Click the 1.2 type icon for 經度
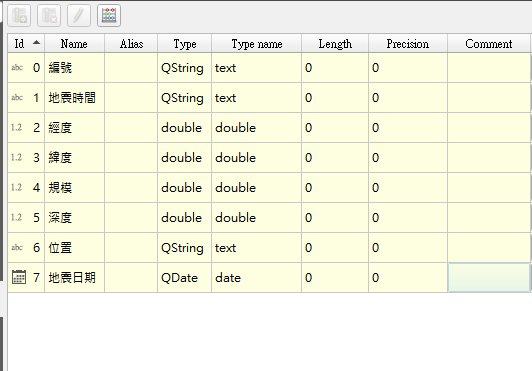The height and width of the screenshot is (371, 532). click(x=16, y=128)
